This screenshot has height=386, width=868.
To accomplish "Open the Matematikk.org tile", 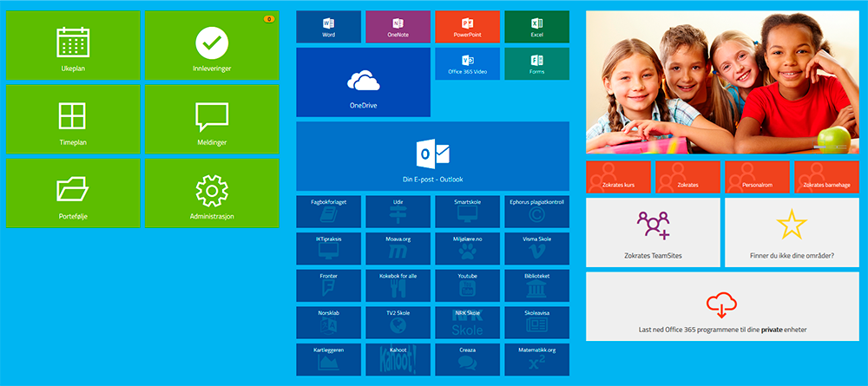I will [x=537, y=359].
